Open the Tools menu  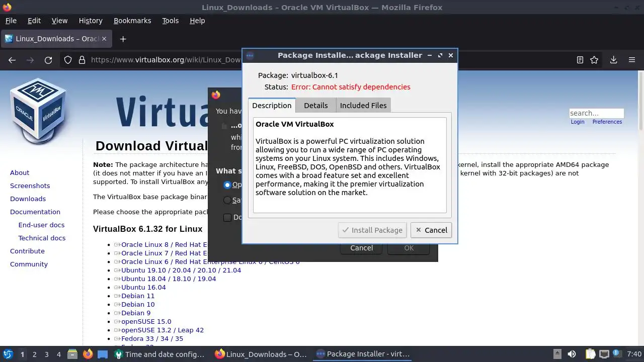tap(170, 21)
